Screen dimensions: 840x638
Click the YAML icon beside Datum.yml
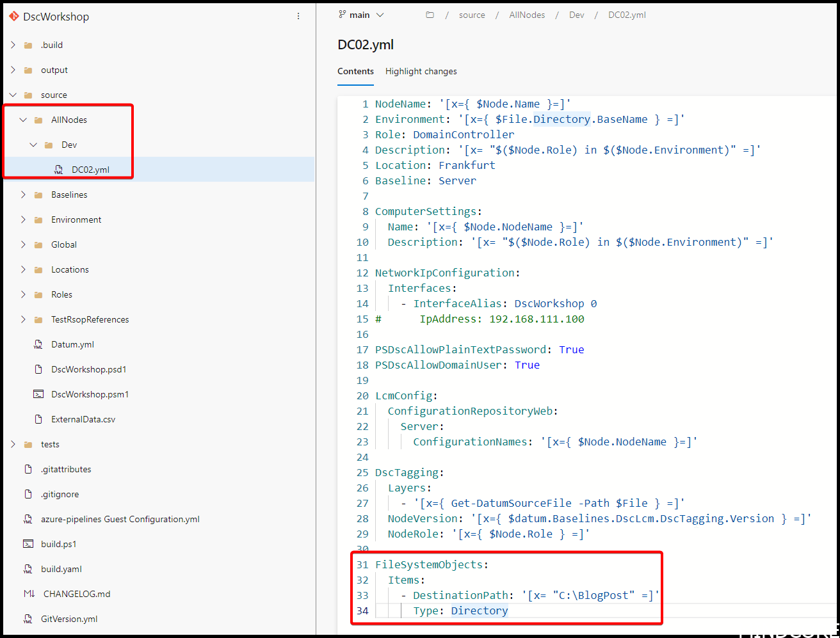point(40,344)
